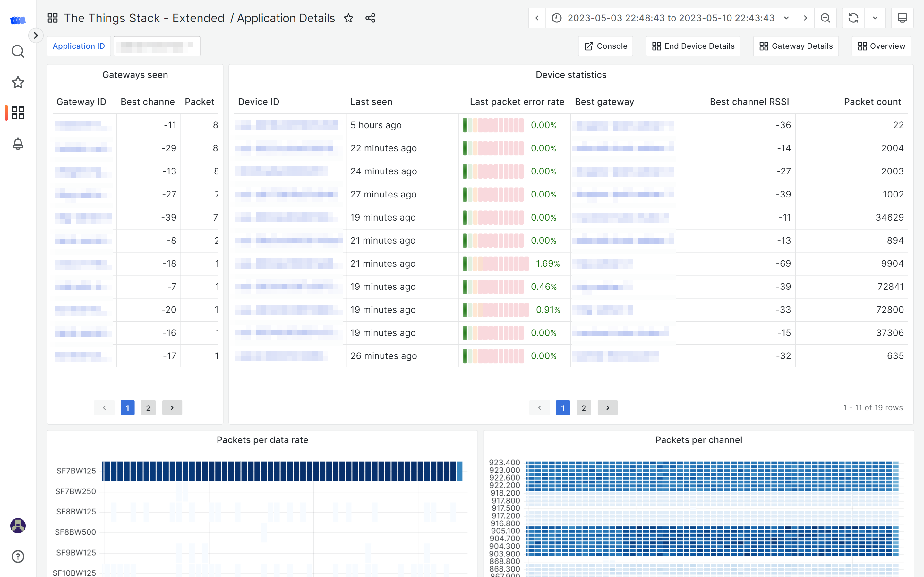Open the Application ID variable selector
The height and width of the screenshot is (577, 924).
click(157, 46)
